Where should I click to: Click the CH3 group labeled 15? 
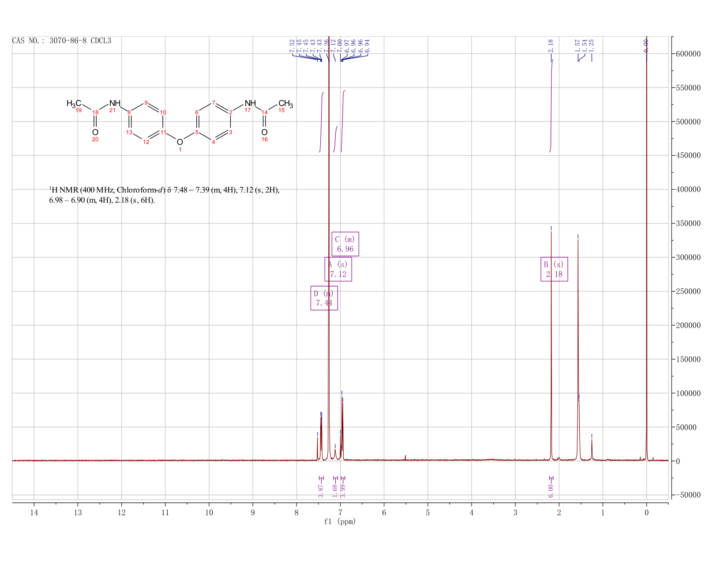pyautogui.click(x=285, y=104)
